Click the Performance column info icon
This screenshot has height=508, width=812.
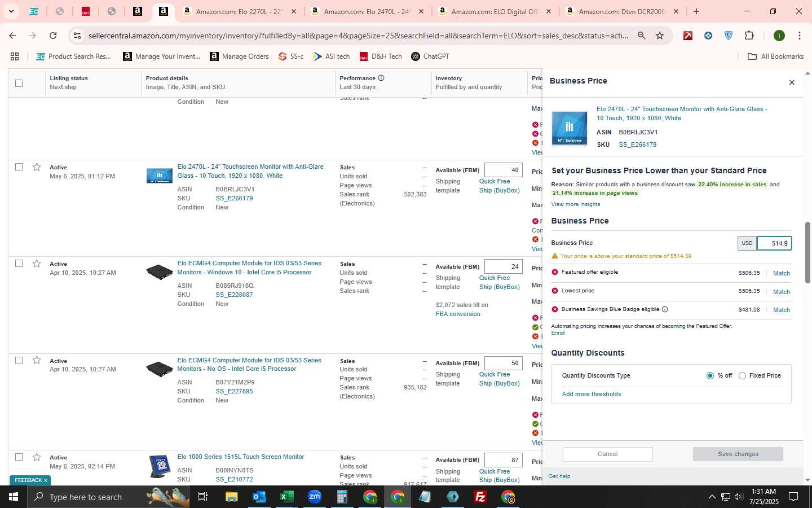click(x=381, y=78)
